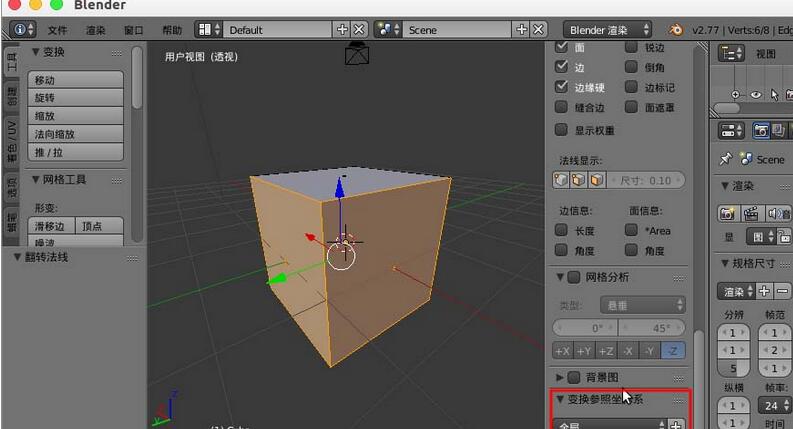Collapse the 变换参照坐标系 panel

coord(560,399)
